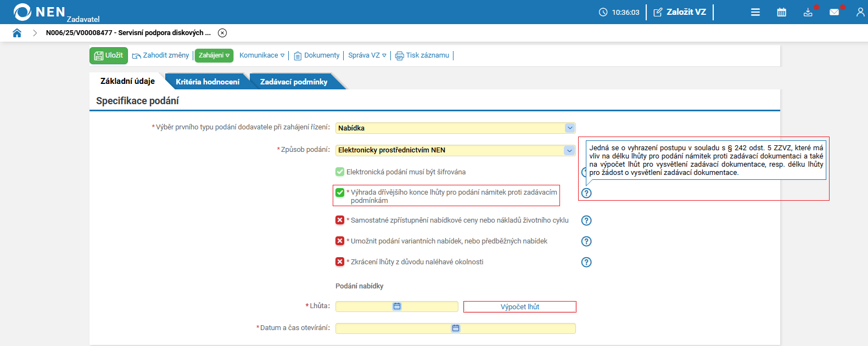This screenshot has height=346, width=868.
Task: Open help icon for Samostatné zpřístupnění
Action: coord(586,220)
